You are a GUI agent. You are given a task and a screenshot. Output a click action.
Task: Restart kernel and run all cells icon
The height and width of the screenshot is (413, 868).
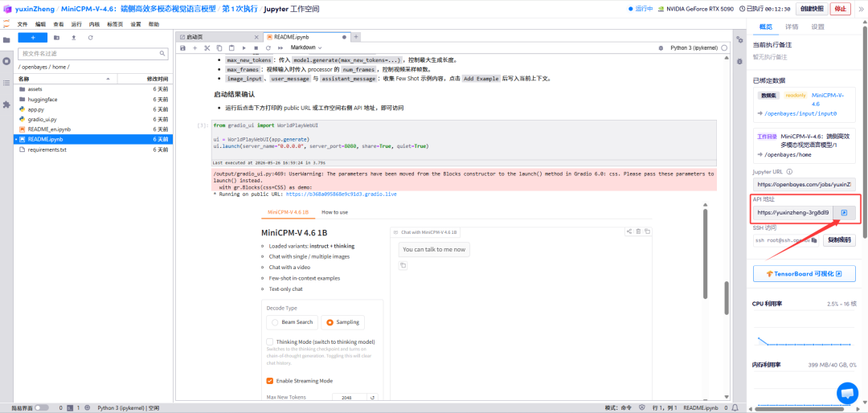pos(280,48)
